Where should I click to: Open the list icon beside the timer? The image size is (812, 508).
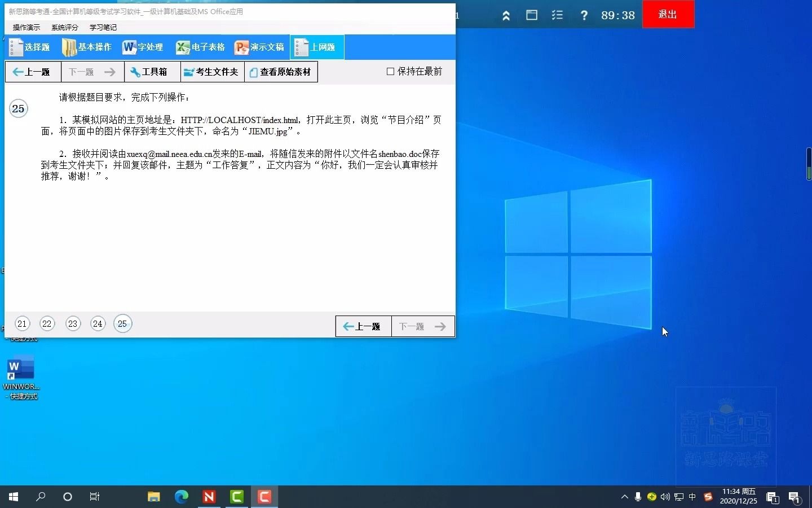[558, 15]
